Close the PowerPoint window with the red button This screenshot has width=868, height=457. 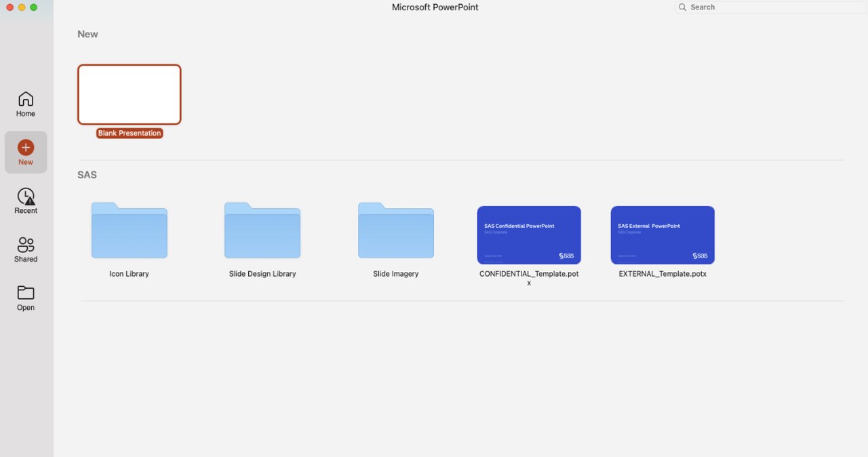(x=9, y=7)
